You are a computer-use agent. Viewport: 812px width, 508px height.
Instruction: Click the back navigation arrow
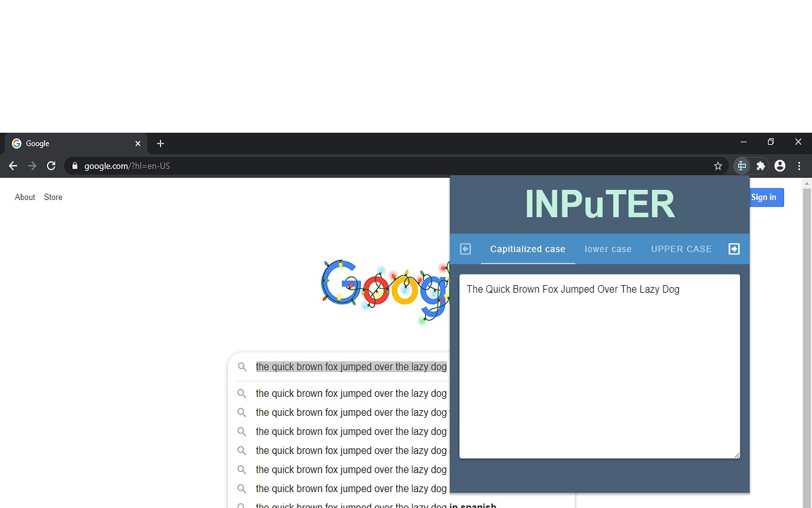pos(13,166)
